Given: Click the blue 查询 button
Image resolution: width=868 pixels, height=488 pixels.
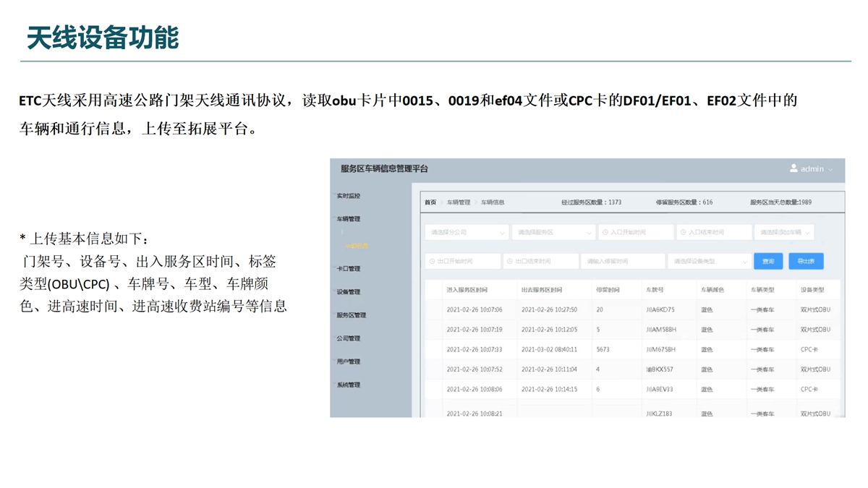Looking at the screenshot, I should tap(768, 262).
